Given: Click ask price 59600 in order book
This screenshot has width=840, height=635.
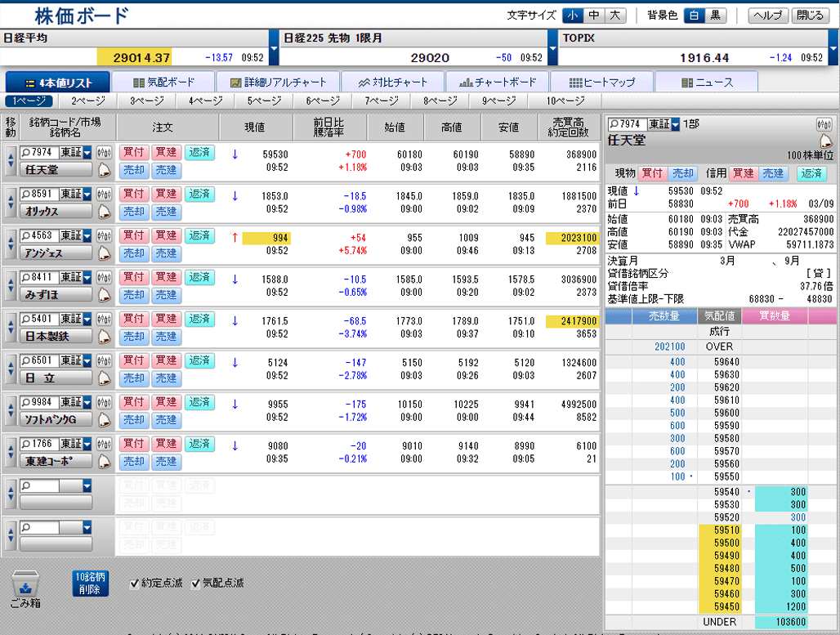Looking at the screenshot, I should 726,414.
